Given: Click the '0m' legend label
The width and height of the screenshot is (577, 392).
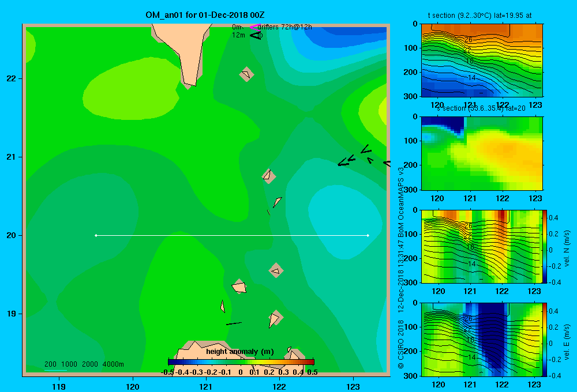Looking at the screenshot, I should 237,27.
